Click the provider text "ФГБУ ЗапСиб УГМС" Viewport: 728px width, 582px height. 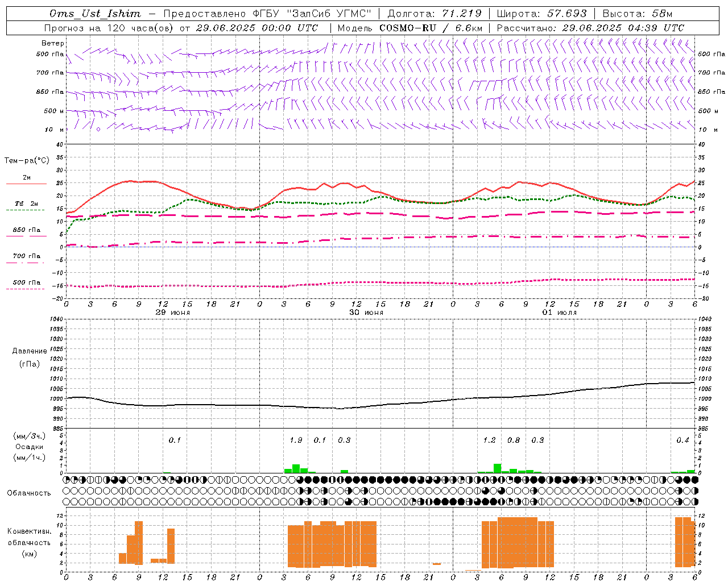(x=311, y=14)
